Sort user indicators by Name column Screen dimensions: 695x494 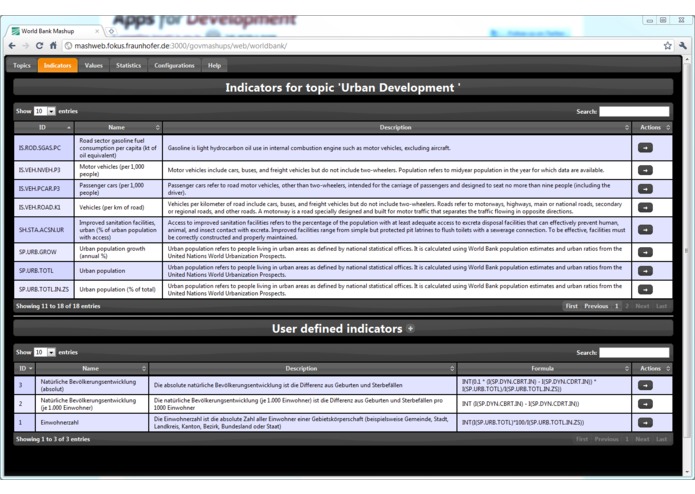coord(92,368)
